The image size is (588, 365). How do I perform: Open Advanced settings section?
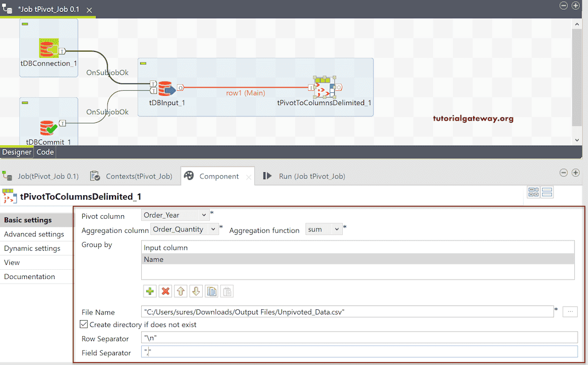[x=37, y=234]
